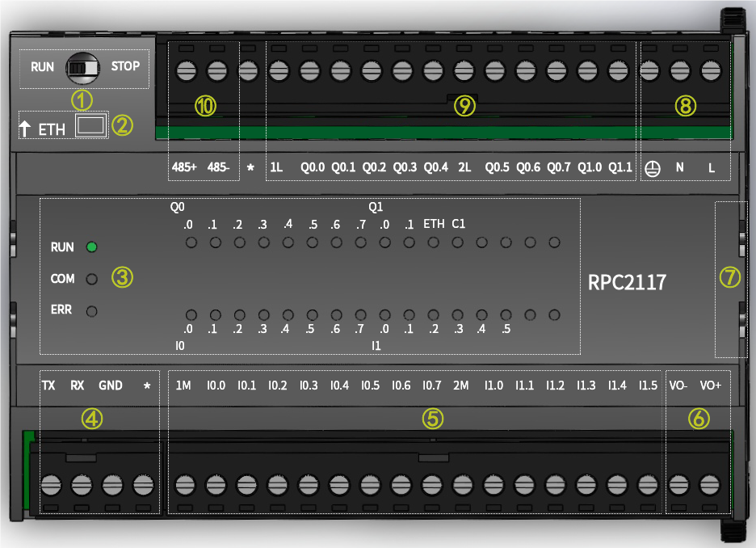
Task: Click the screw terminal above the L label
Action: pyautogui.click(x=711, y=72)
